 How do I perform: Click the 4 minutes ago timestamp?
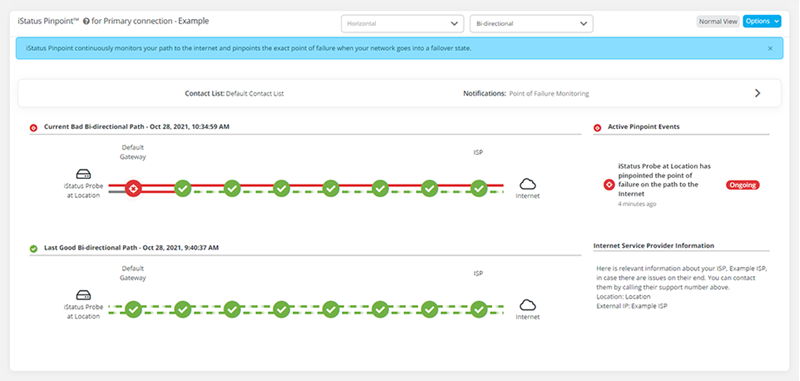(637, 204)
